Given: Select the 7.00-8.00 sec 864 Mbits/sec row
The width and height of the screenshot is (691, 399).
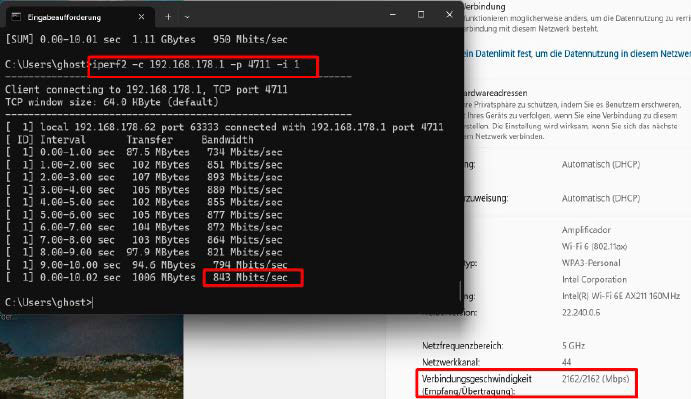Looking at the screenshot, I should click(144, 240).
